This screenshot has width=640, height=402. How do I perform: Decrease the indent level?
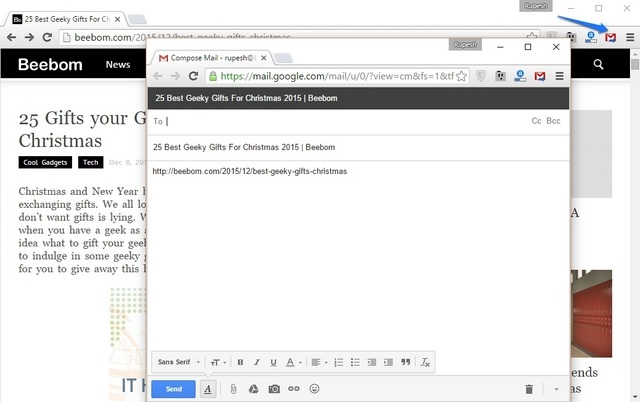(371, 362)
